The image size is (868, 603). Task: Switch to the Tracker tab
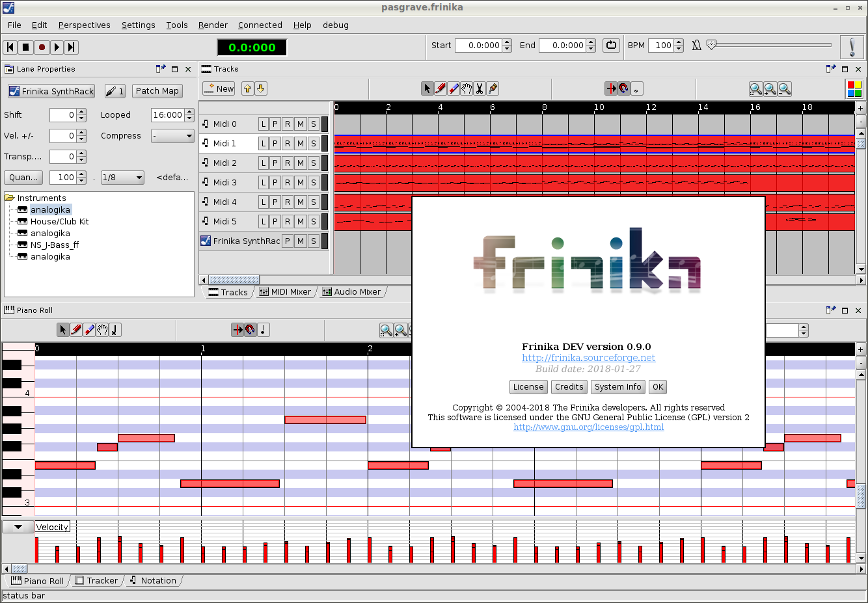click(x=96, y=581)
